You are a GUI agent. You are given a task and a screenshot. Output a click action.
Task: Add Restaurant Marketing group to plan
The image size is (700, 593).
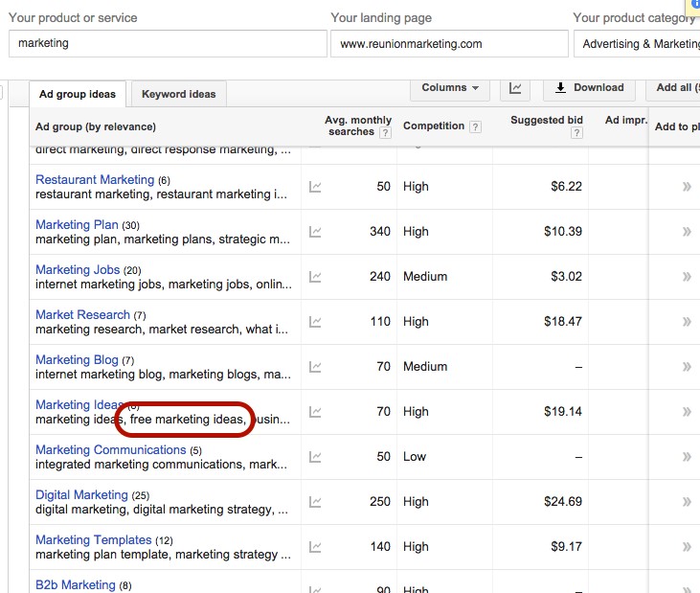[x=687, y=187]
